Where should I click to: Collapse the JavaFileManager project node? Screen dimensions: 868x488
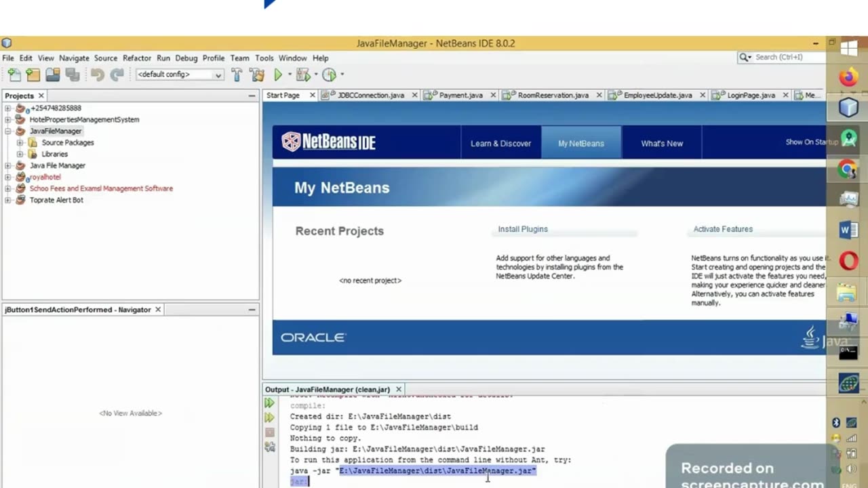pos(7,131)
